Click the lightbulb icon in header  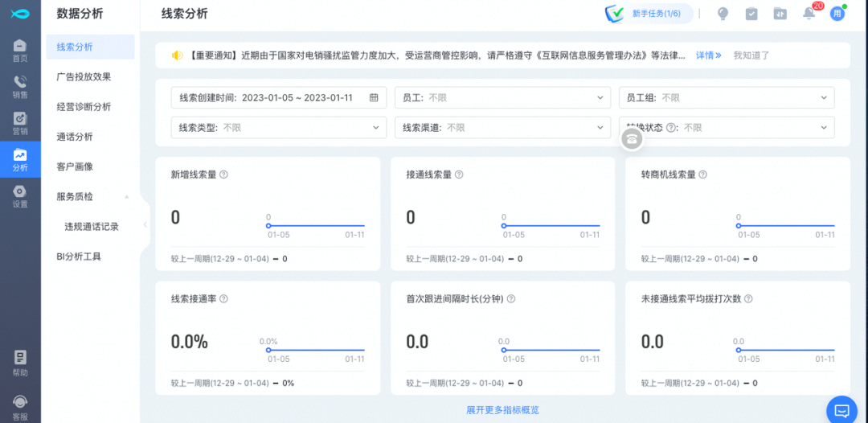point(723,14)
